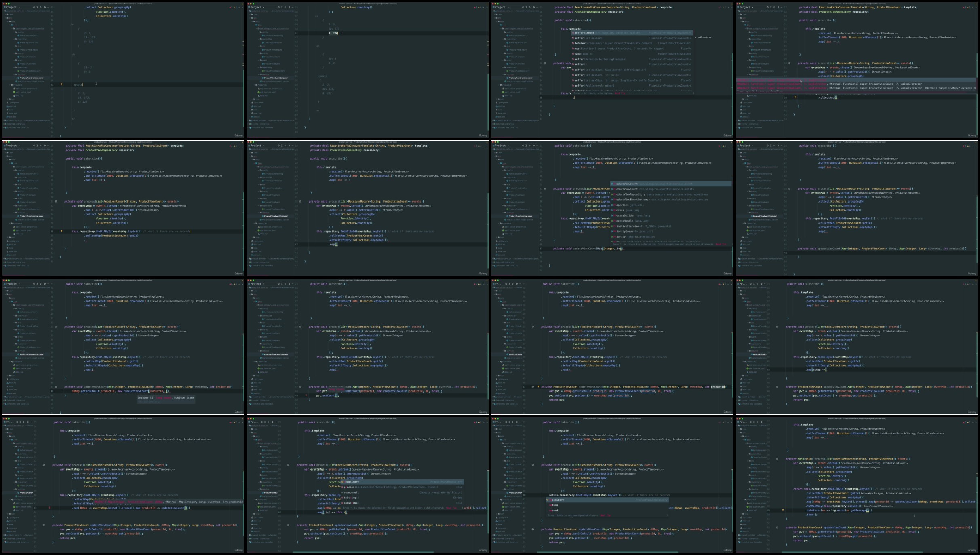Click lightbulb beside .doOnError line
This screenshot has width=980, height=555.
(x=783, y=510)
